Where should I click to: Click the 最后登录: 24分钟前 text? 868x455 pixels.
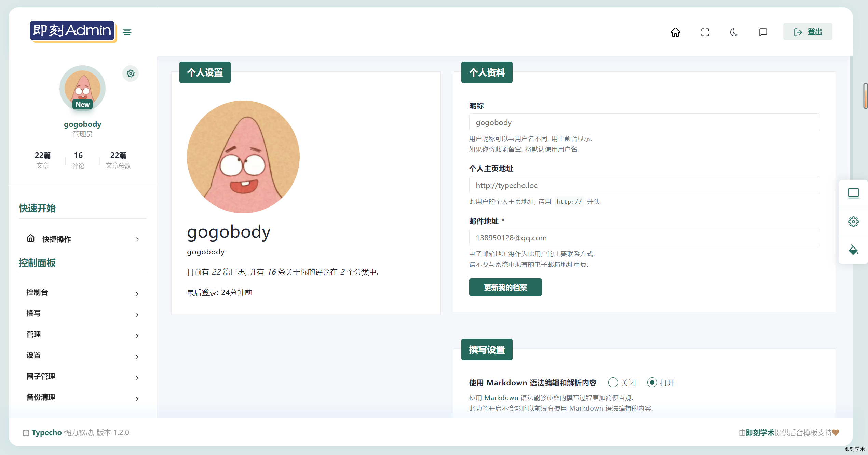pyautogui.click(x=219, y=293)
